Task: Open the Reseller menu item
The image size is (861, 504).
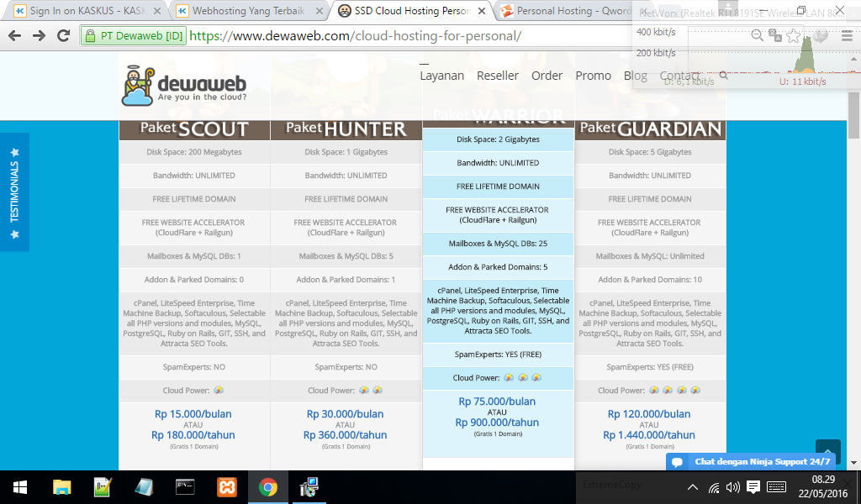Action: [x=498, y=76]
